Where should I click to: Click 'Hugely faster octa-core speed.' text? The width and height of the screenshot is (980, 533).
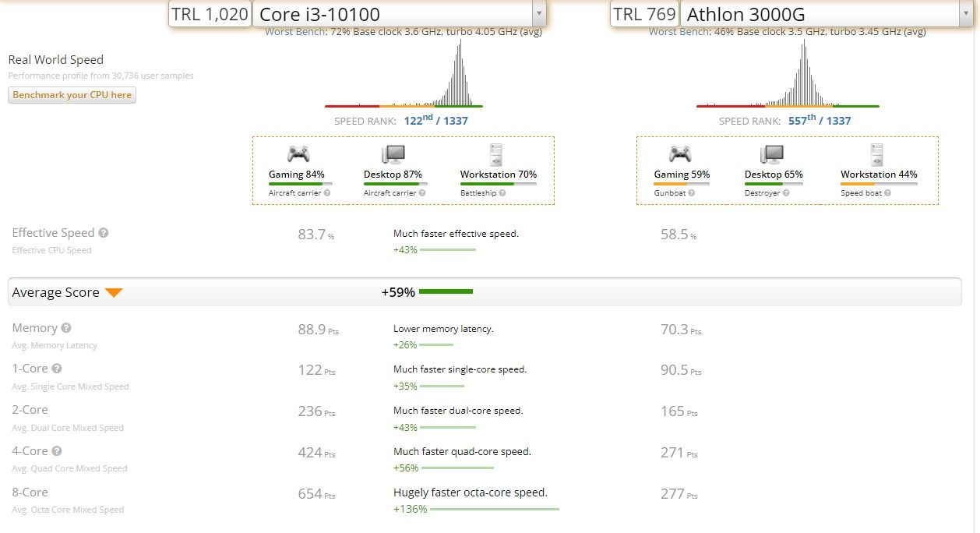[x=471, y=492]
